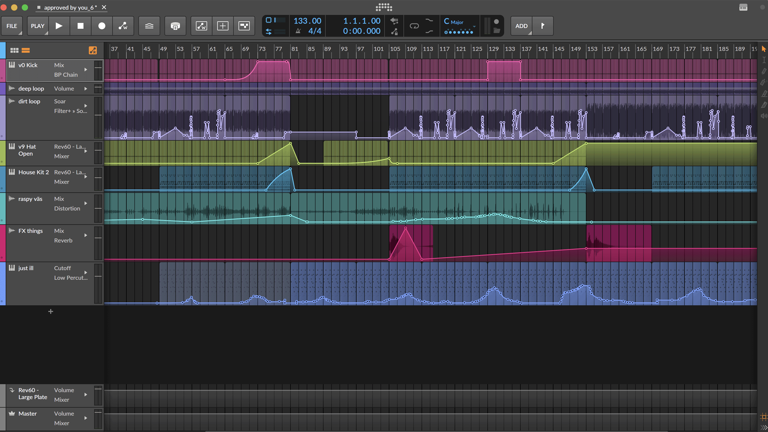The height and width of the screenshot is (432, 768).
Task: Click the 4/4 time signature value
Action: click(x=314, y=31)
